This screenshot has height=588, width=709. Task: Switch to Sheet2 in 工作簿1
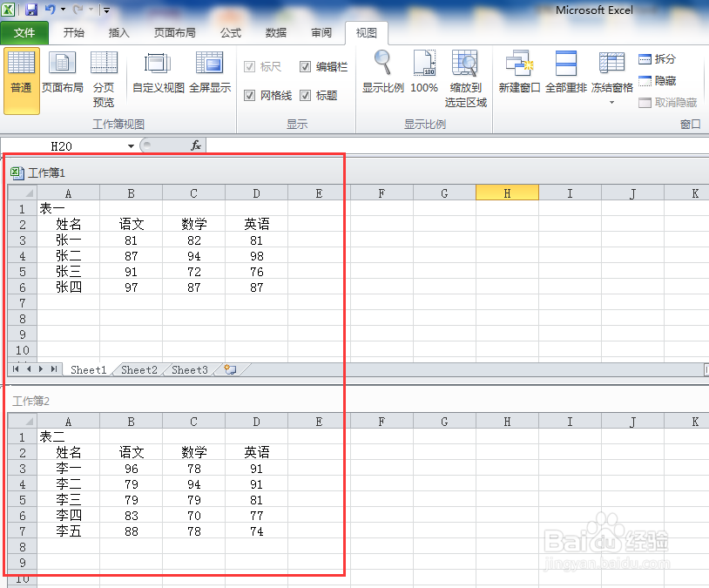pyautogui.click(x=138, y=369)
